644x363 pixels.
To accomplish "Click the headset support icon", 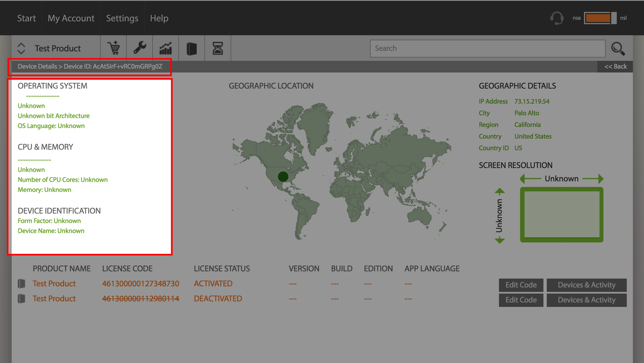I will [557, 18].
